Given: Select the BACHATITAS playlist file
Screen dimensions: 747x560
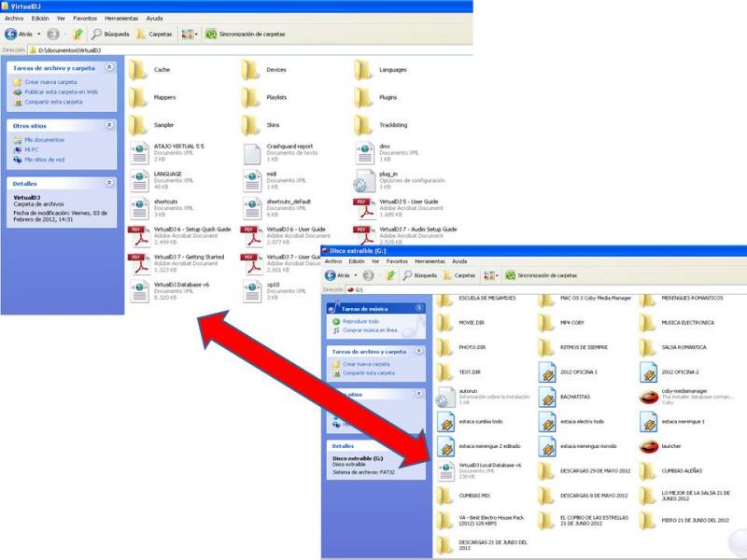Looking at the screenshot, I should click(565, 397).
